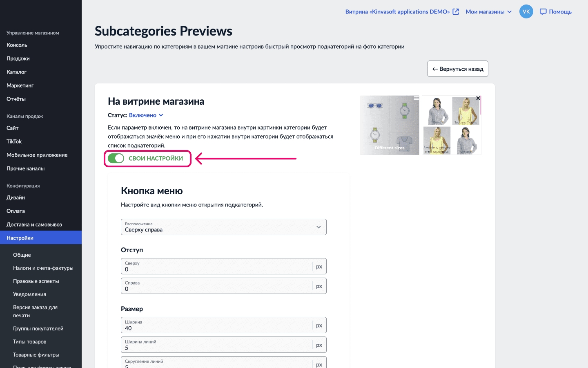Screen dimensions: 588x368
Task: Select Дизайн in the sidebar
Action: click(x=16, y=197)
